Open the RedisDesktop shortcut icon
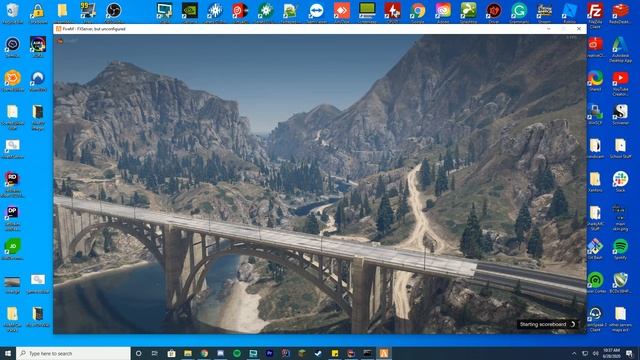 620,12
